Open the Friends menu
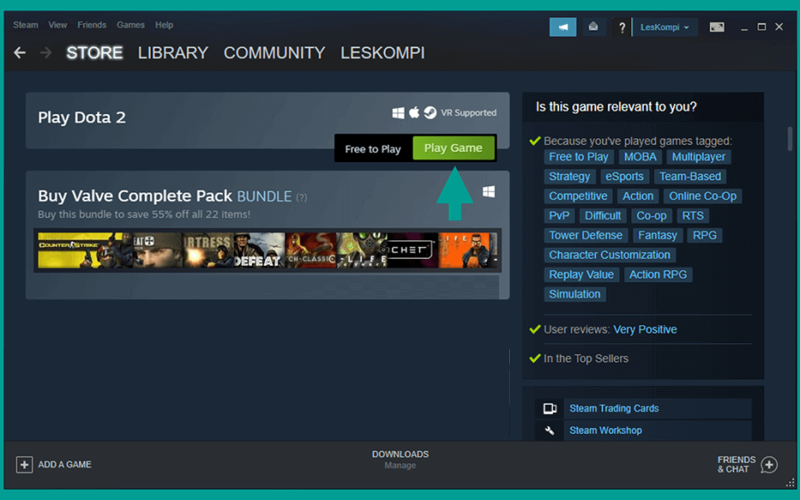The width and height of the screenshot is (800, 500). [92, 25]
